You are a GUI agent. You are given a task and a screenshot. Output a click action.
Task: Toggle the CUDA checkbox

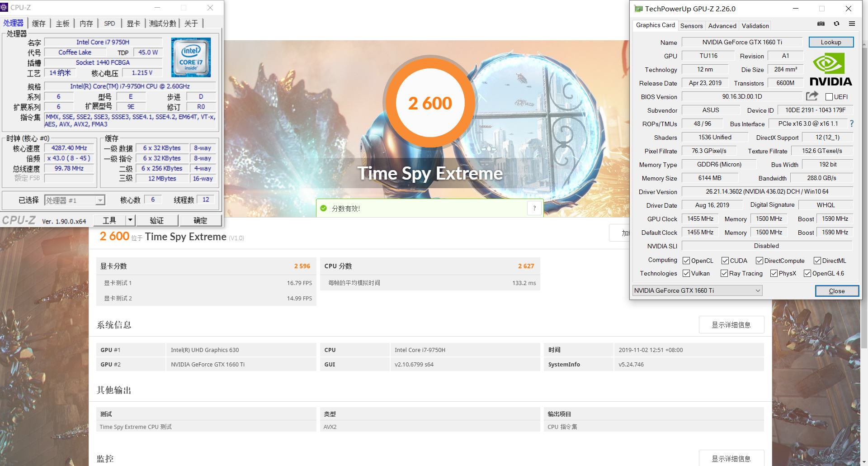725,261
